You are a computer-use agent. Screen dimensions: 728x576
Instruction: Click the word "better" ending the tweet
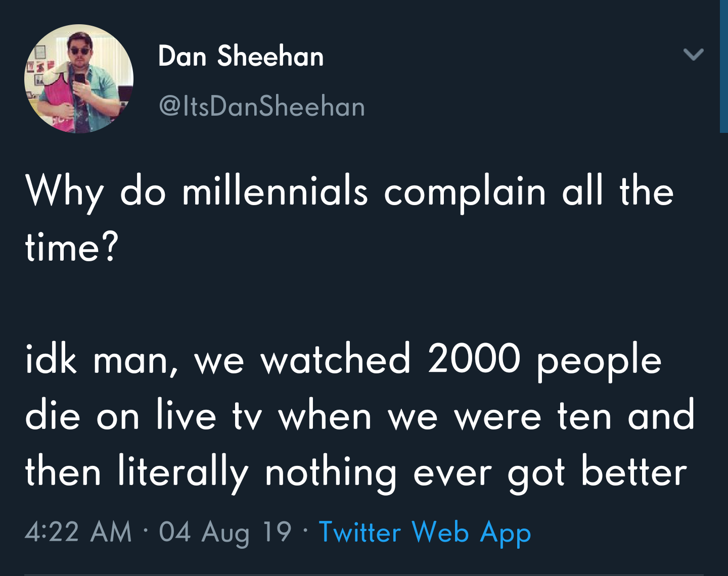pyautogui.click(x=634, y=473)
